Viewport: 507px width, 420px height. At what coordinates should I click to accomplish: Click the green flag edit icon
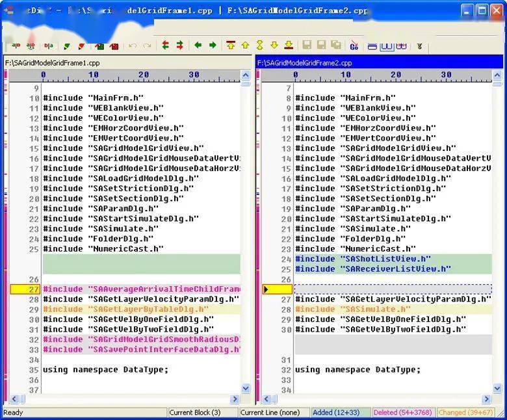point(67,46)
